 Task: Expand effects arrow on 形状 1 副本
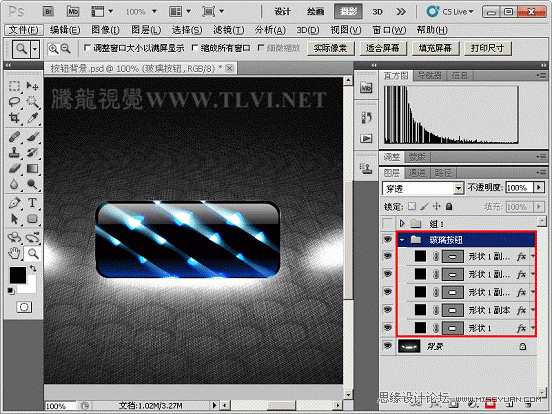532,310
